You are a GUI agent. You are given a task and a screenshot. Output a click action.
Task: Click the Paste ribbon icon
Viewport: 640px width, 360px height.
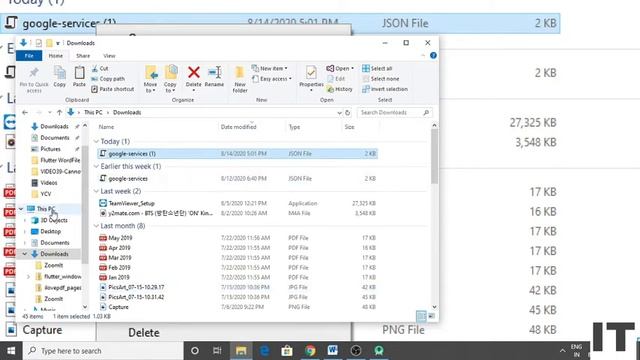(x=79, y=73)
